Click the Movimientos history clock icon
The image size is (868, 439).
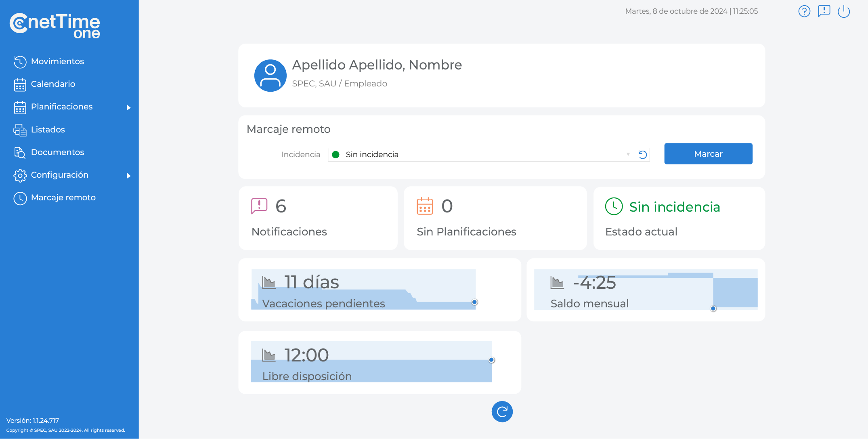pos(20,61)
